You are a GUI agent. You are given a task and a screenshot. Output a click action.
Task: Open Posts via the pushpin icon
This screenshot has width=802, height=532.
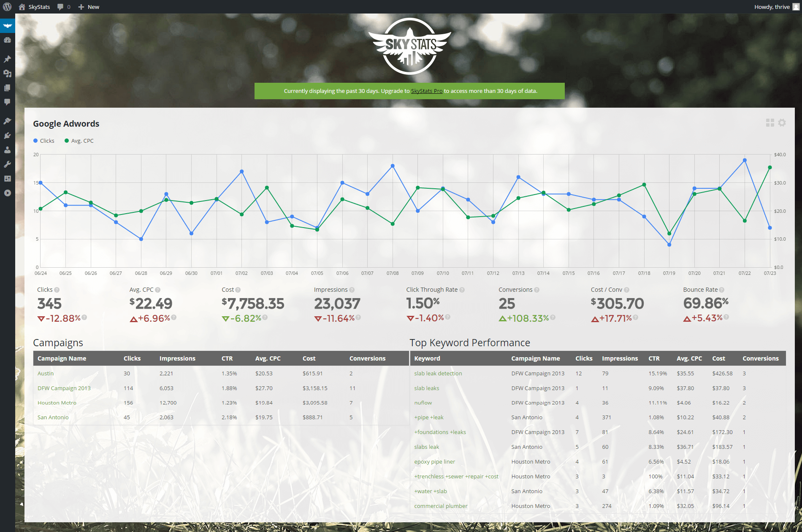pos(7,59)
